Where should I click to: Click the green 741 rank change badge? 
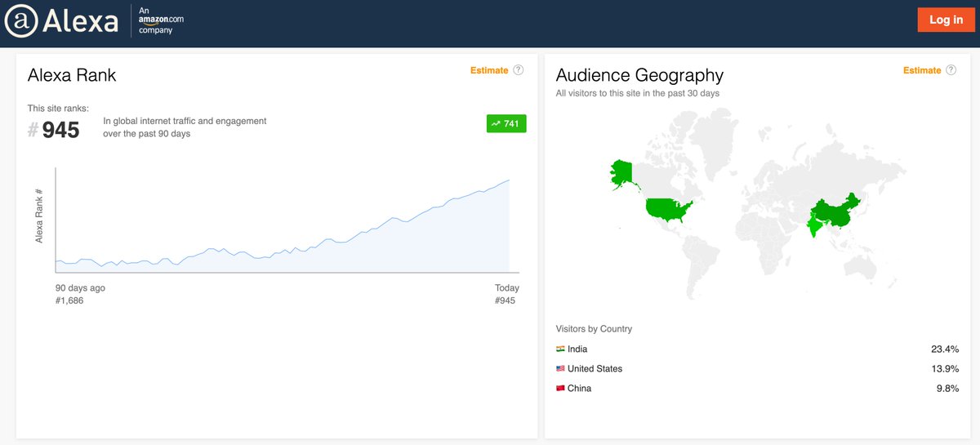coord(506,123)
